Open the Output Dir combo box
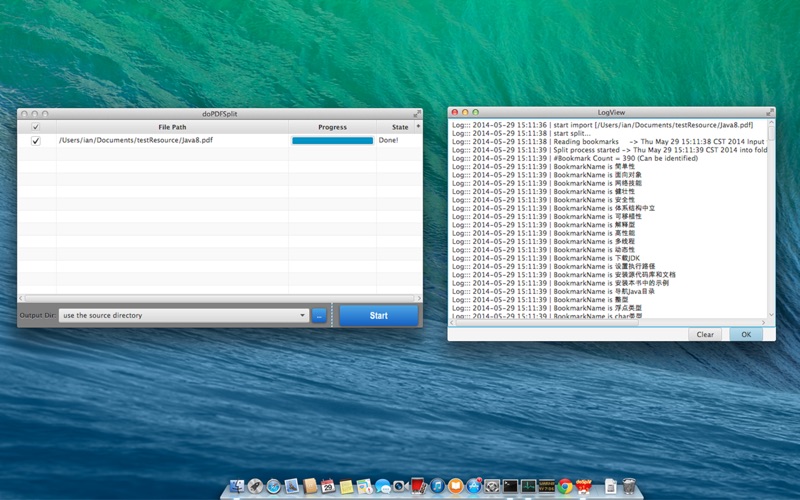The height and width of the screenshot is (500, 800). (184, 315)
